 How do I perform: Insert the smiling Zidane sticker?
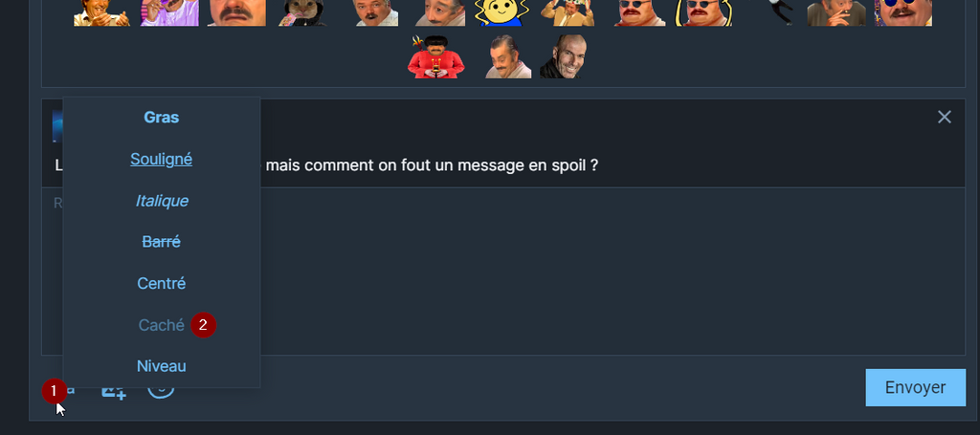pos(563,56)
